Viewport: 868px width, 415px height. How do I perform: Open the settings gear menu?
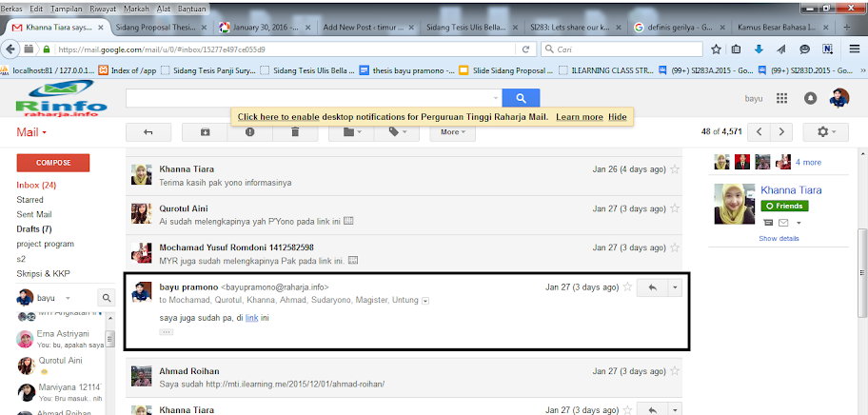tap(825, 132)
